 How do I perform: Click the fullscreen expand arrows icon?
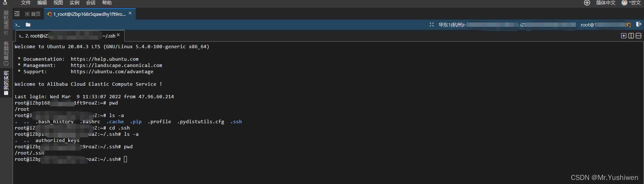432,25
